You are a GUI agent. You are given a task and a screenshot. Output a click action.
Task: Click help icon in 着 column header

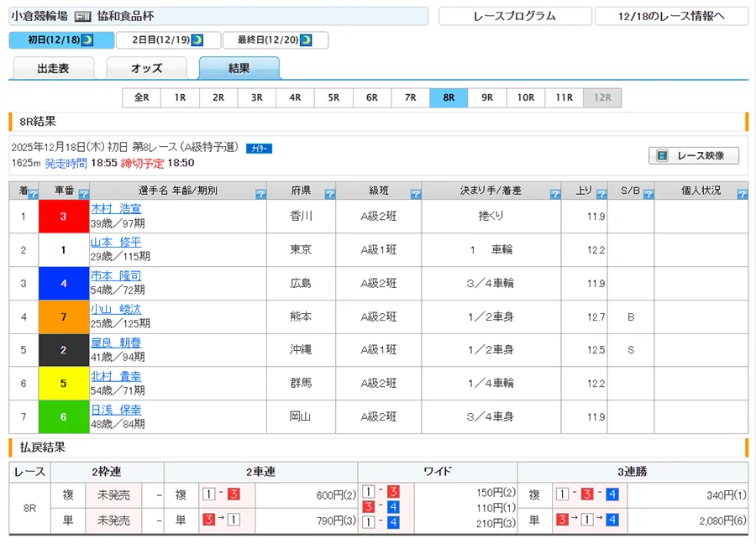pos(33,194)
